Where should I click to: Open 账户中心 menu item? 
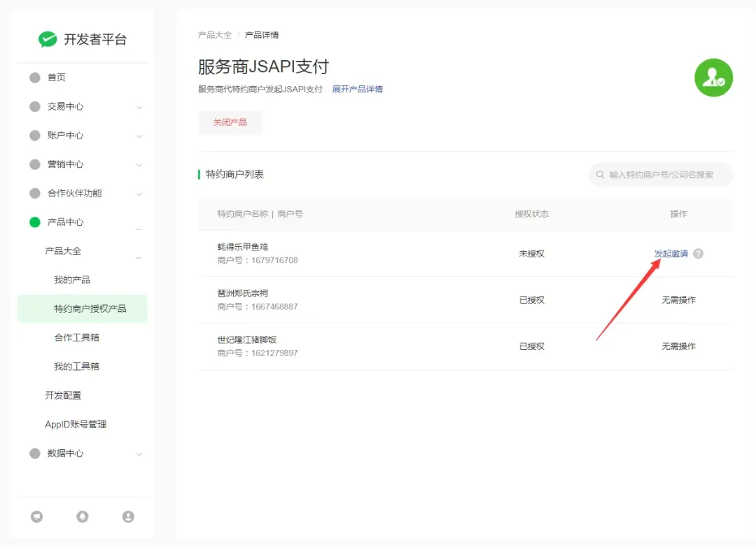(x=65, y=136)
